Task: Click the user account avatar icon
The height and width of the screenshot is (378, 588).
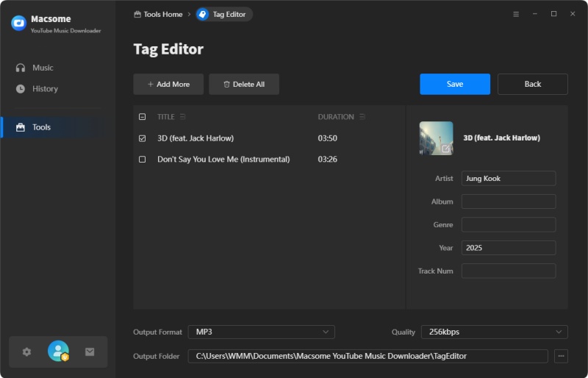Action: (58, 351)
